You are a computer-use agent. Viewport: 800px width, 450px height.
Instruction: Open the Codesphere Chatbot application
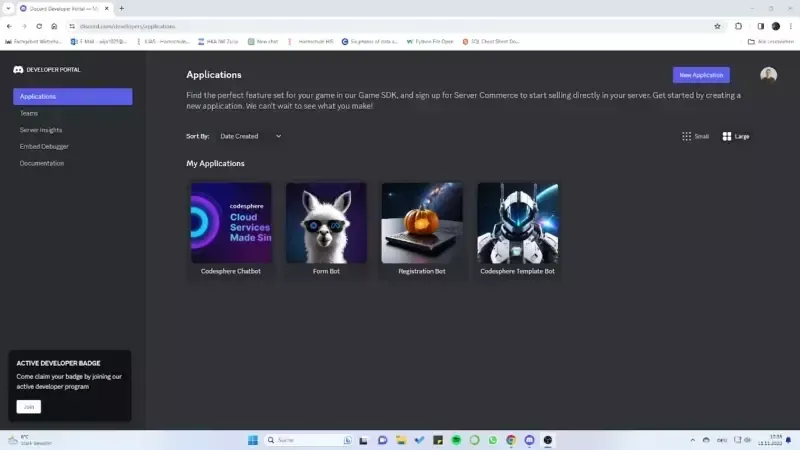pyautogui.click(x=231, y=230)
